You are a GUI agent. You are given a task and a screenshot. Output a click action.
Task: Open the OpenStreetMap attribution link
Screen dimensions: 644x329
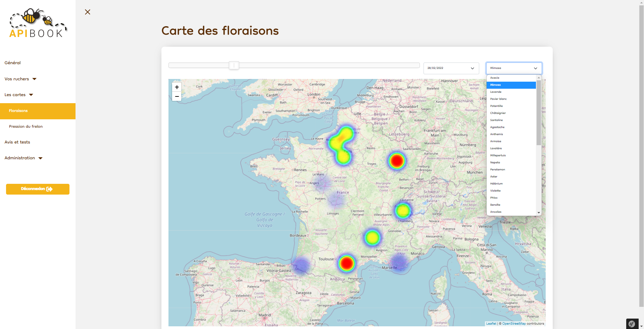point(514,324)
